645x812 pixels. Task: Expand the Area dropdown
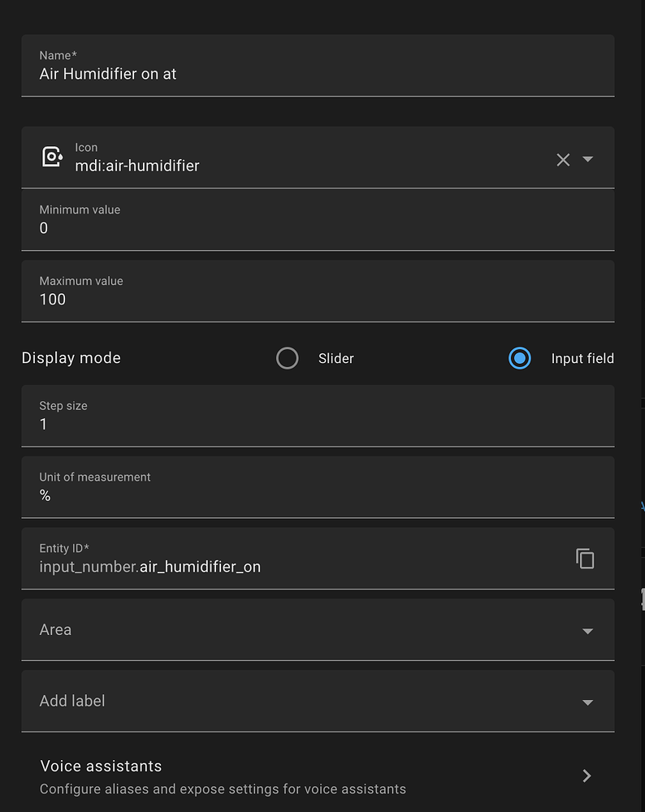[x=587, y=630]
